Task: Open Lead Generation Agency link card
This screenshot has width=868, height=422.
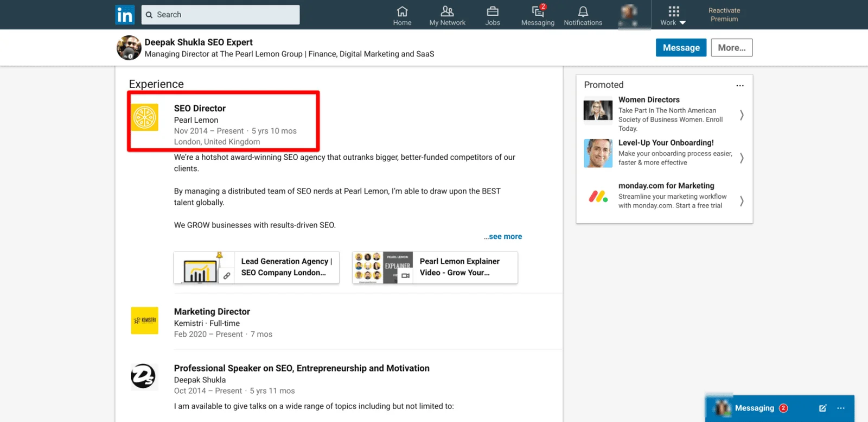Action: (x=257, y=267)
